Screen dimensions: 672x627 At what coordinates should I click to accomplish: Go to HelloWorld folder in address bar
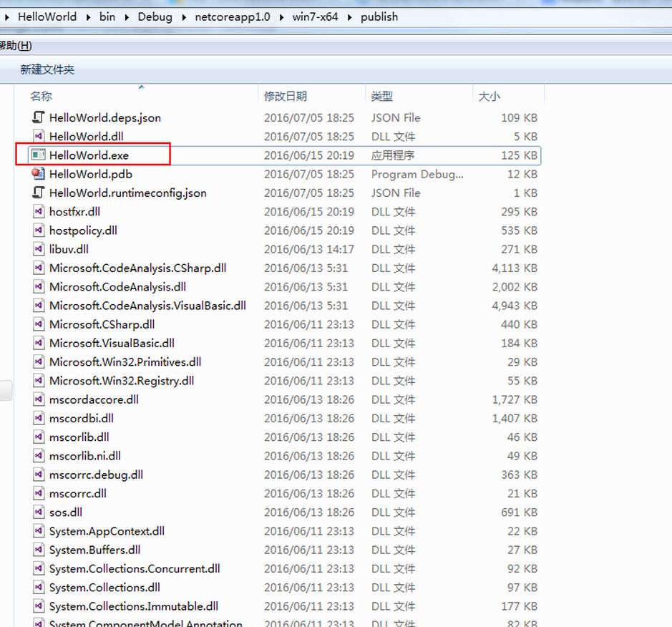(47, 16)
